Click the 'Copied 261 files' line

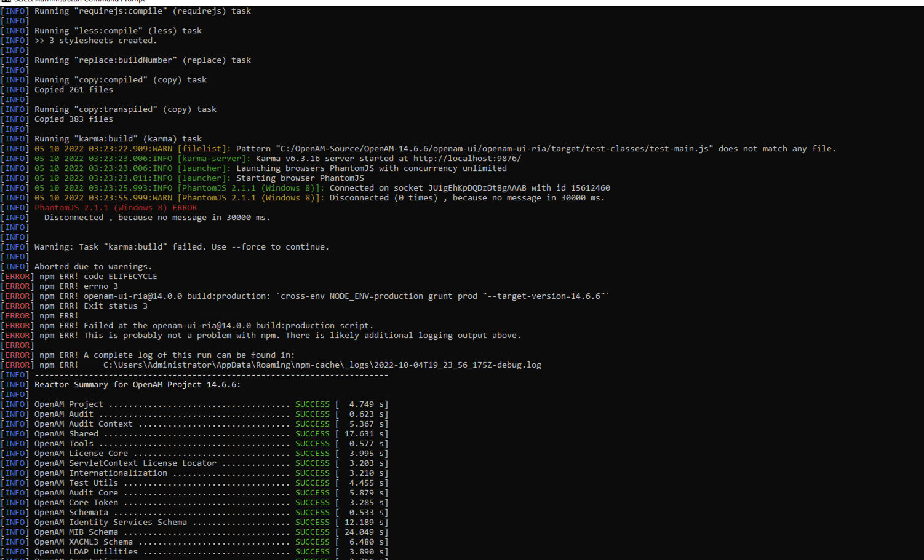coord(57,90)
